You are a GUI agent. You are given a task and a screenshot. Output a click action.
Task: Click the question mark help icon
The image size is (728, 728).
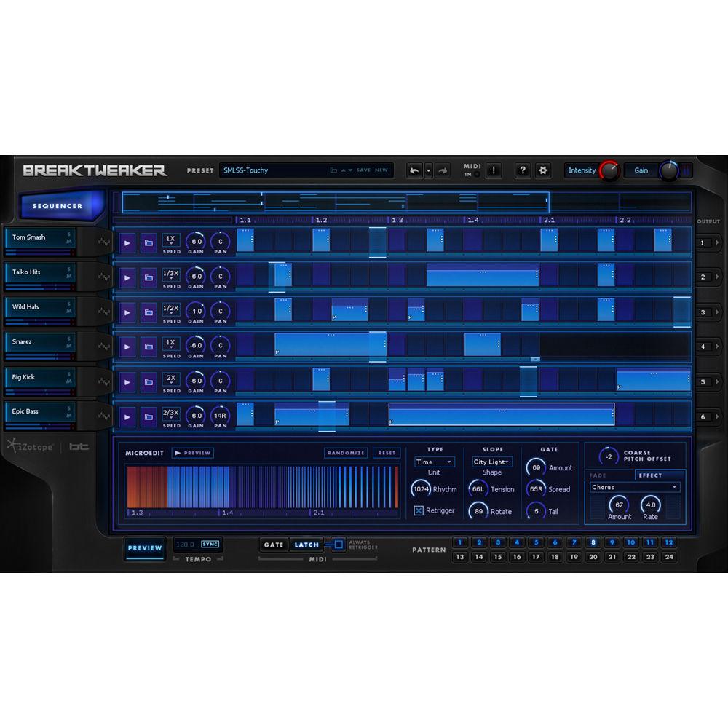click(521, 170)
